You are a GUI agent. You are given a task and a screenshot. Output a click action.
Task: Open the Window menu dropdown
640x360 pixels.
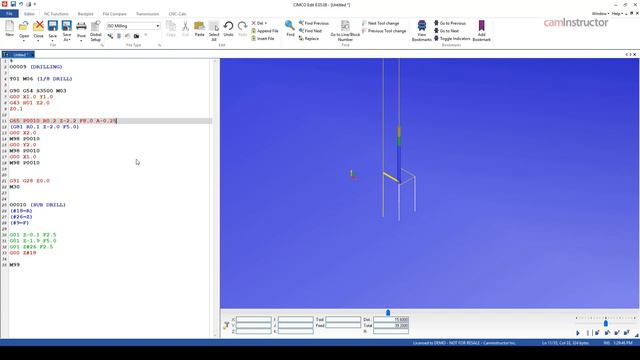click(x=600, y=13)
